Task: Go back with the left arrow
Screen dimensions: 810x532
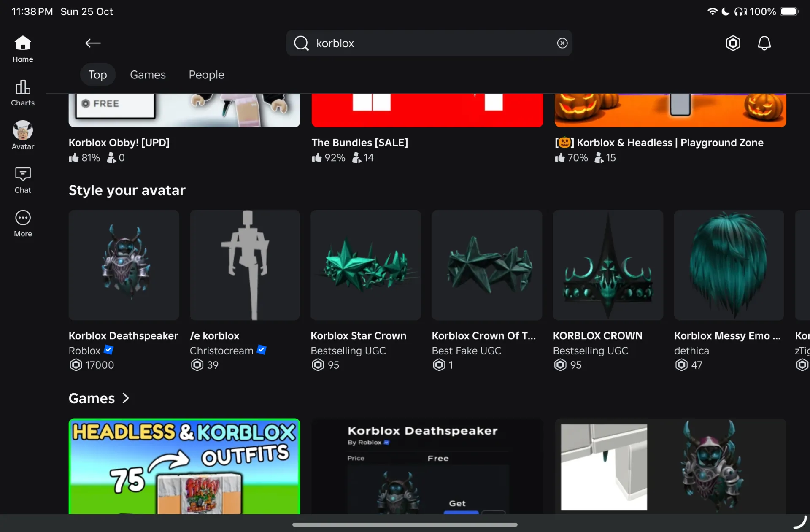Action: coord(93,43)
